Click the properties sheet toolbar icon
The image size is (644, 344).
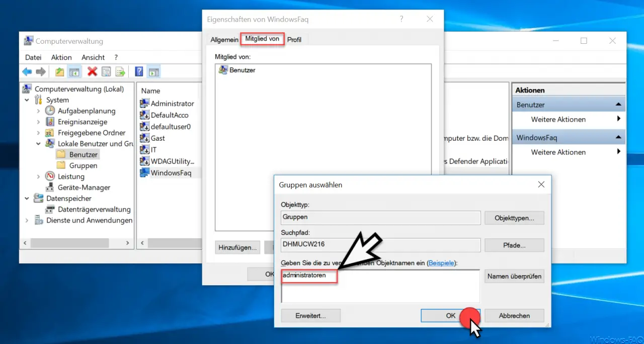106,72
